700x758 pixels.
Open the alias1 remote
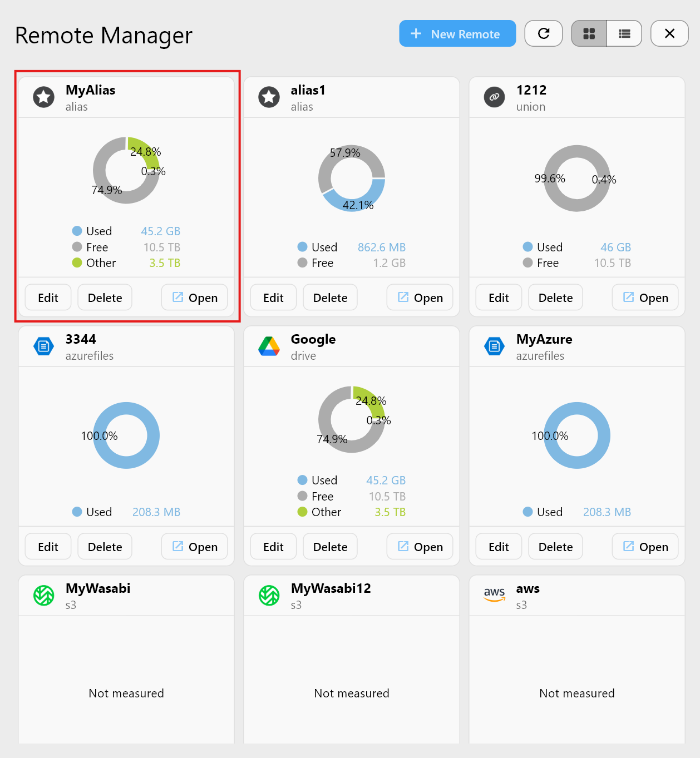tap(420, 298)
